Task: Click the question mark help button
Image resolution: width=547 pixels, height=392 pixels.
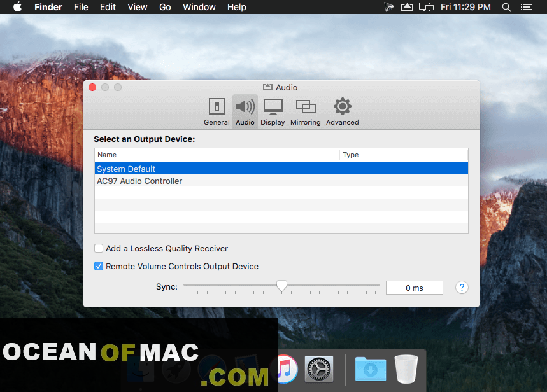Action: [462, 288]
